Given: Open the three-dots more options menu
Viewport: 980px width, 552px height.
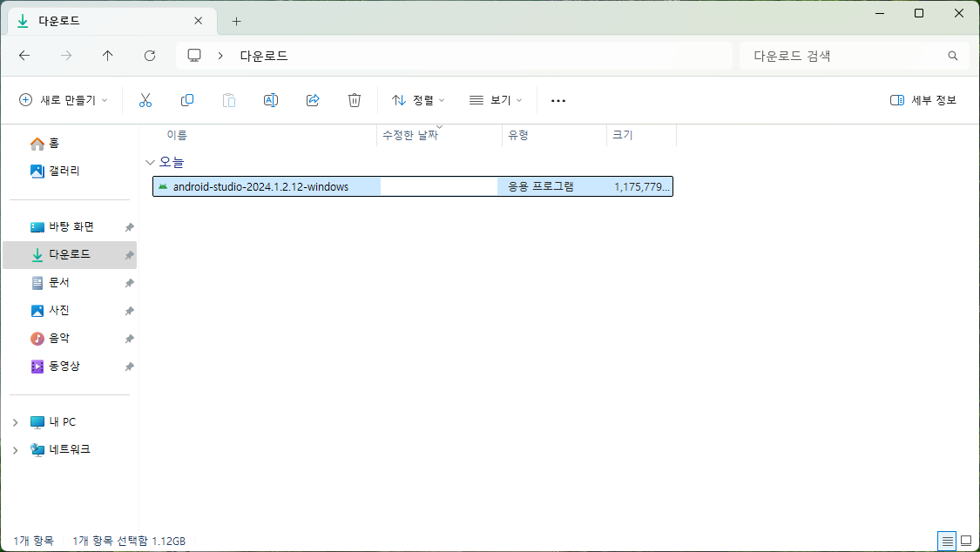Looking at the screenshot, I should pos(558,100).
